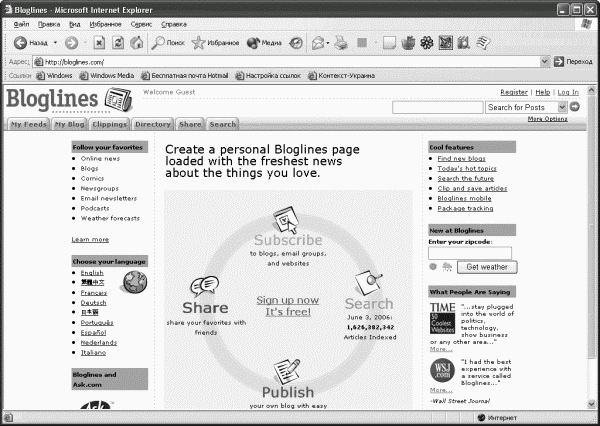Click the Learn more link
600x426 pixels.
click(90, 239)
